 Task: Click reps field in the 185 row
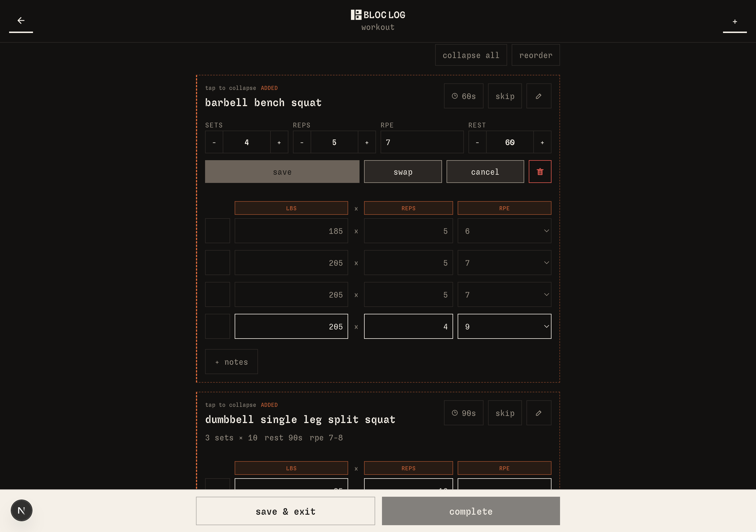click(408, 231)
